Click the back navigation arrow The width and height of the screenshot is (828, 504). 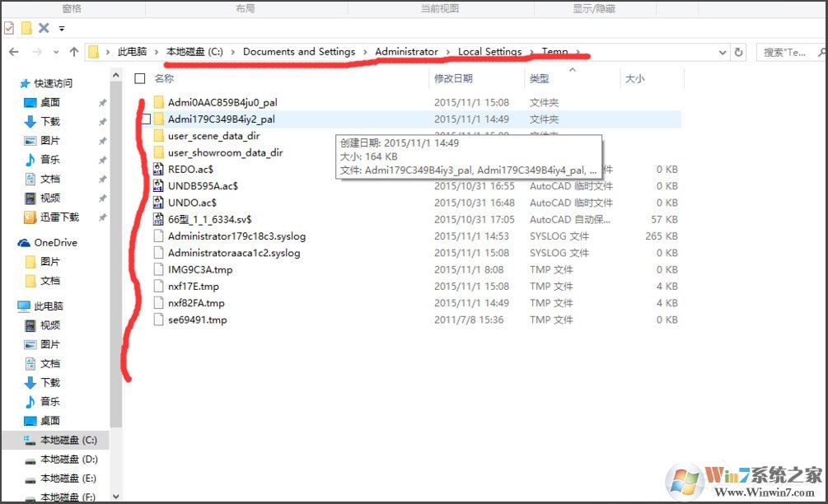14,51
